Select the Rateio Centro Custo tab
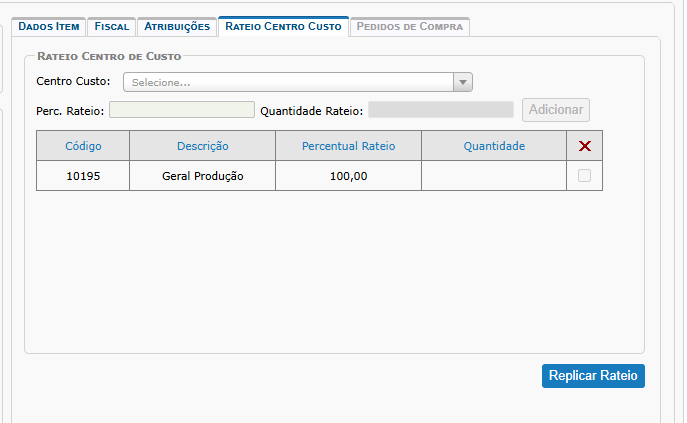This screenshot has height=423, width=687. (x=283, y=27)
